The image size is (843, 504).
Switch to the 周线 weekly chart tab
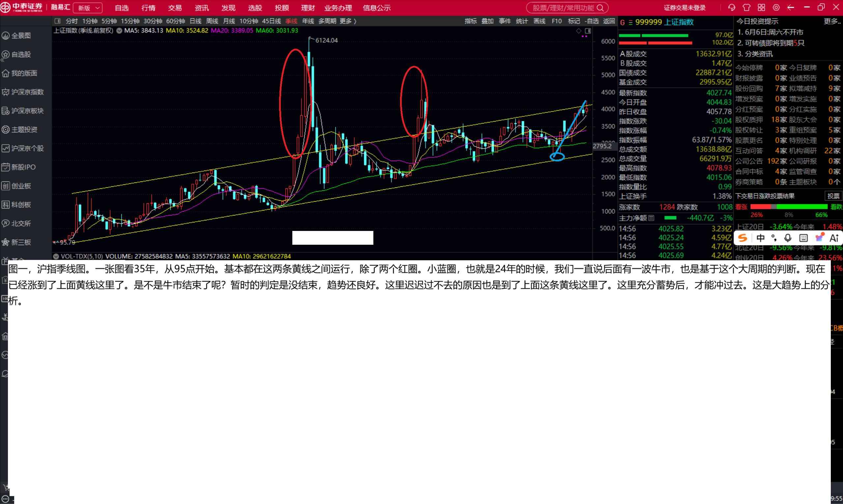click(x=212, y=21)
